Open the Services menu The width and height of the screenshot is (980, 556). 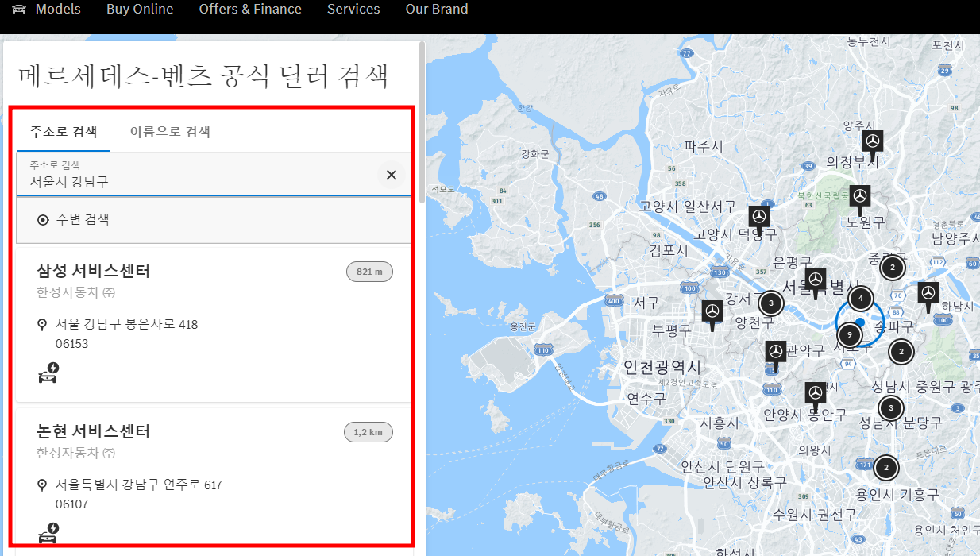[x=353, y=9]
